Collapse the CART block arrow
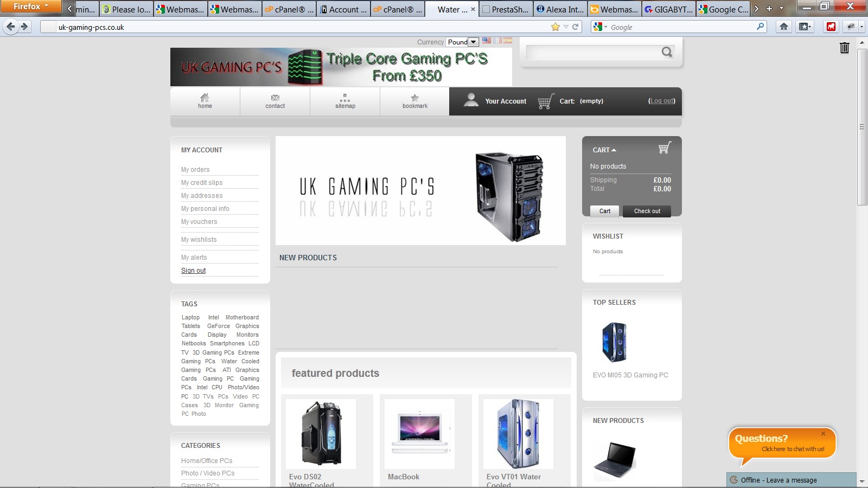 pos(614,150)
